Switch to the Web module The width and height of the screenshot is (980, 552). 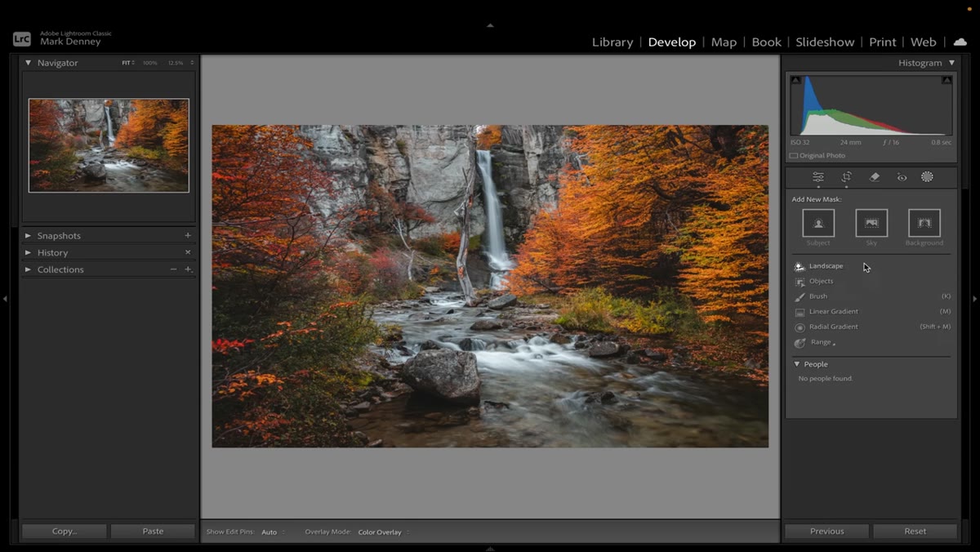point(923,42)
